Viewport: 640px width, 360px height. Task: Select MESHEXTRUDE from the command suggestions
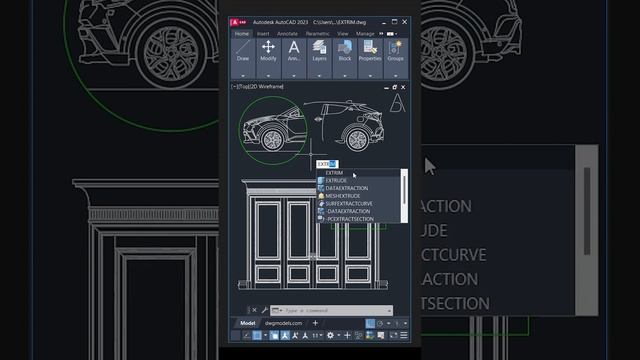(358, 196)
